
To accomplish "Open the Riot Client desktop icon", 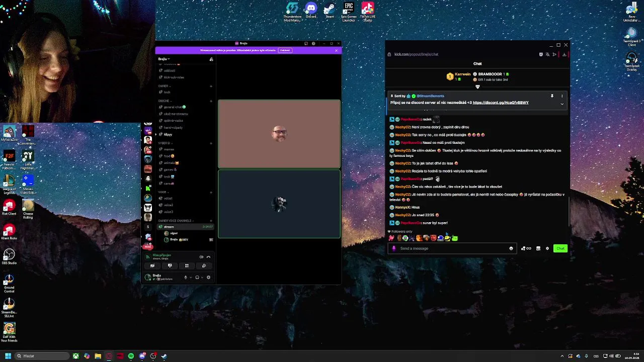I will (9, 208).
